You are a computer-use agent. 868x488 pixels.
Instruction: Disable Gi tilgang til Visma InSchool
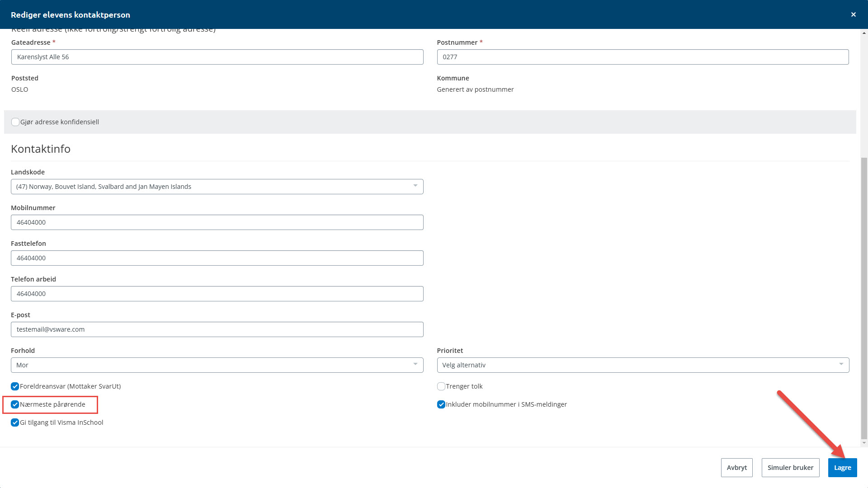(x=15, y=422)
